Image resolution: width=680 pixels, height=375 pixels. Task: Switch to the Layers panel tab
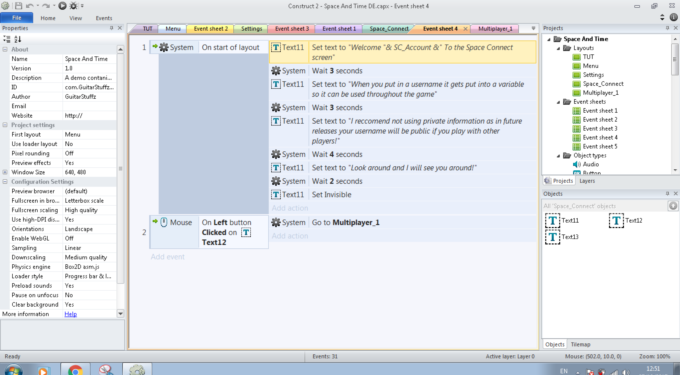pos(587,181)
